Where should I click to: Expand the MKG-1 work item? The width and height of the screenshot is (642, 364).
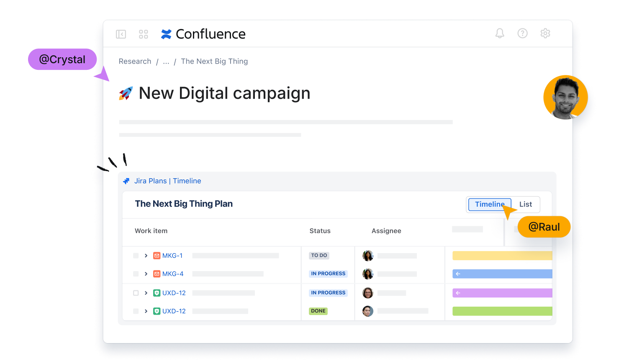(146, 256)
